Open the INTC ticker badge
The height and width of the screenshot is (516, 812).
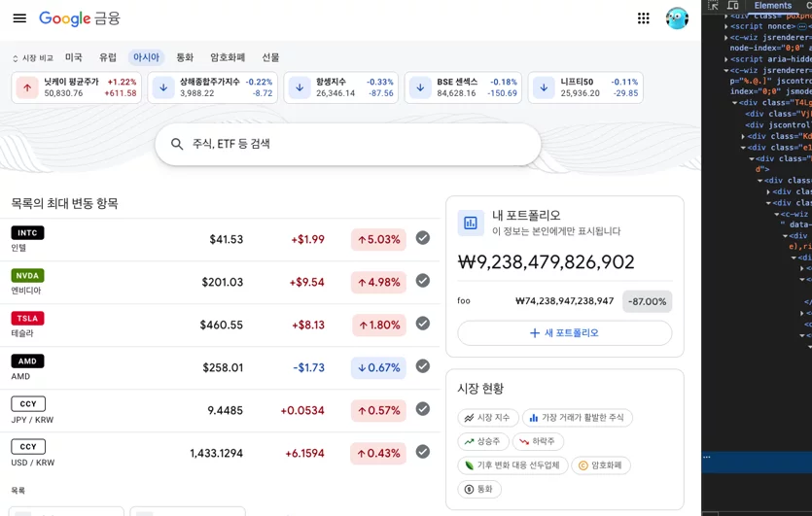pos(27,233)
